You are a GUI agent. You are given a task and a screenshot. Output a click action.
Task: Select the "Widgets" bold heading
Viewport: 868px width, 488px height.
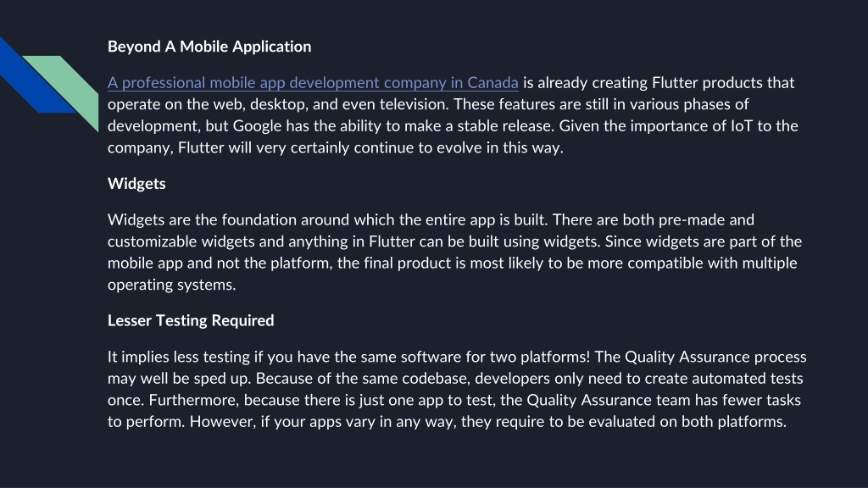[136, 184]
